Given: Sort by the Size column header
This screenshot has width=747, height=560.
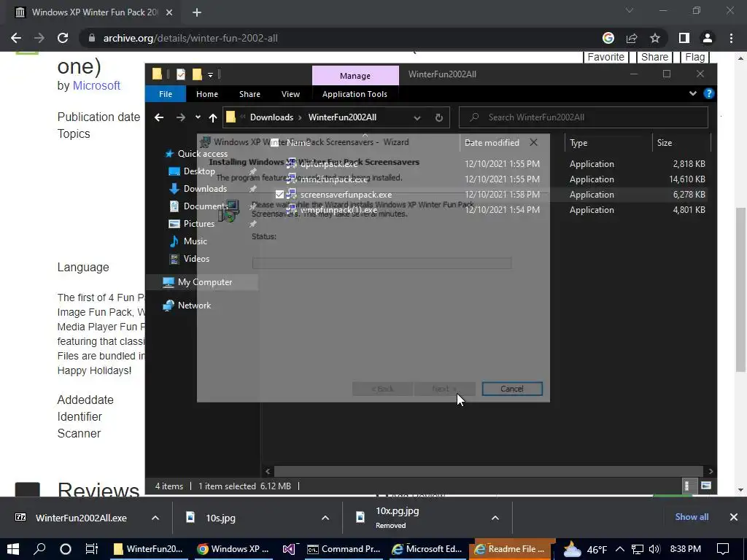Looking at the screenshot, I should pyautogui.click(x=681, y=142).
